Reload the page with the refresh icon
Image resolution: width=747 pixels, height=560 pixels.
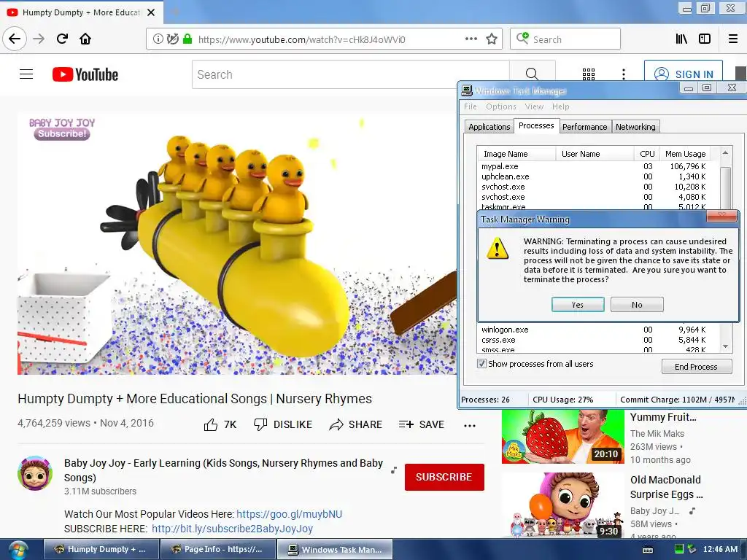coord(63,39)
